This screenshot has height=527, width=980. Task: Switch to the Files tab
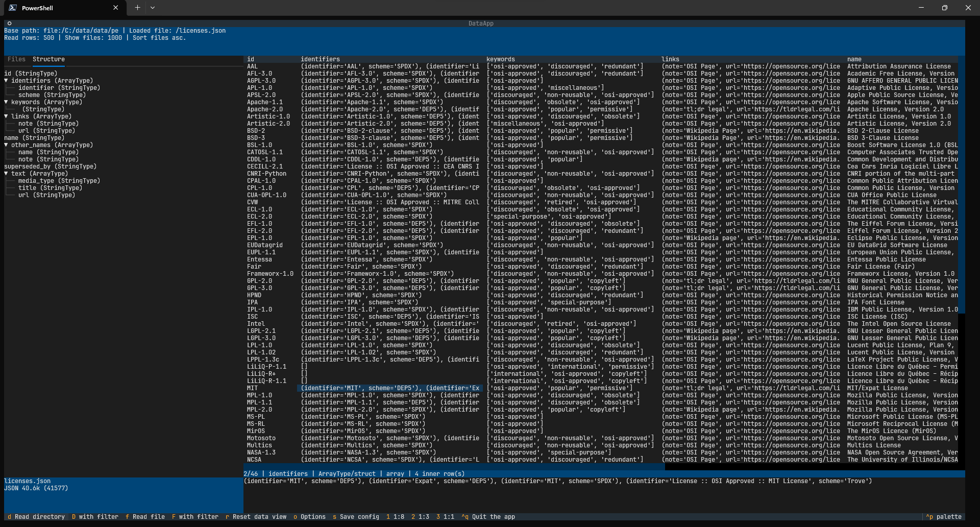[16, 59]
